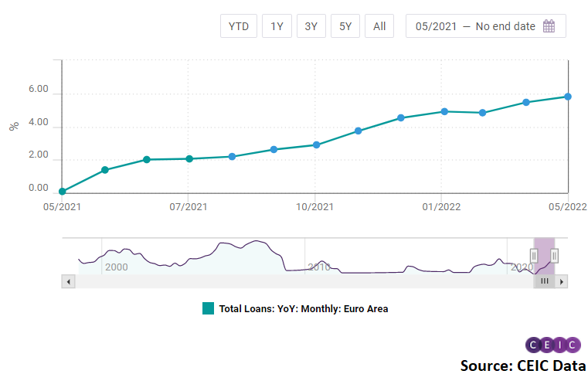Click the navigator left scroll arrow
The width and height of the screenshot is (588, 374).
pyautogui.click(x=68, y=282)
